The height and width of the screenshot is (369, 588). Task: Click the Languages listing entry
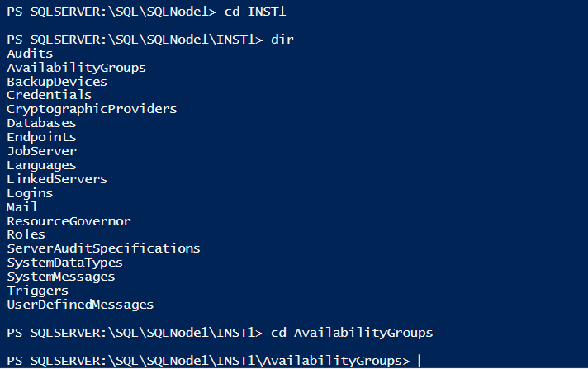(41, 165)
